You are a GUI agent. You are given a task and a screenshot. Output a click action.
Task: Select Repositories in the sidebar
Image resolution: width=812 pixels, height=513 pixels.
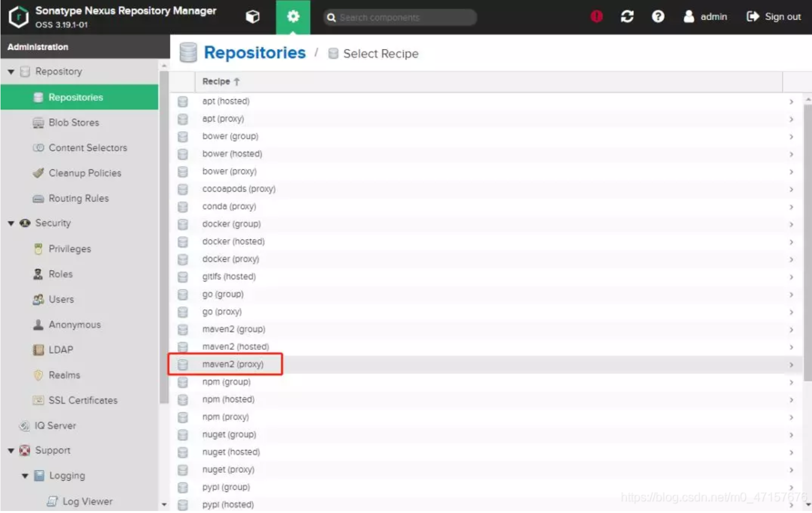coord(79,97)
